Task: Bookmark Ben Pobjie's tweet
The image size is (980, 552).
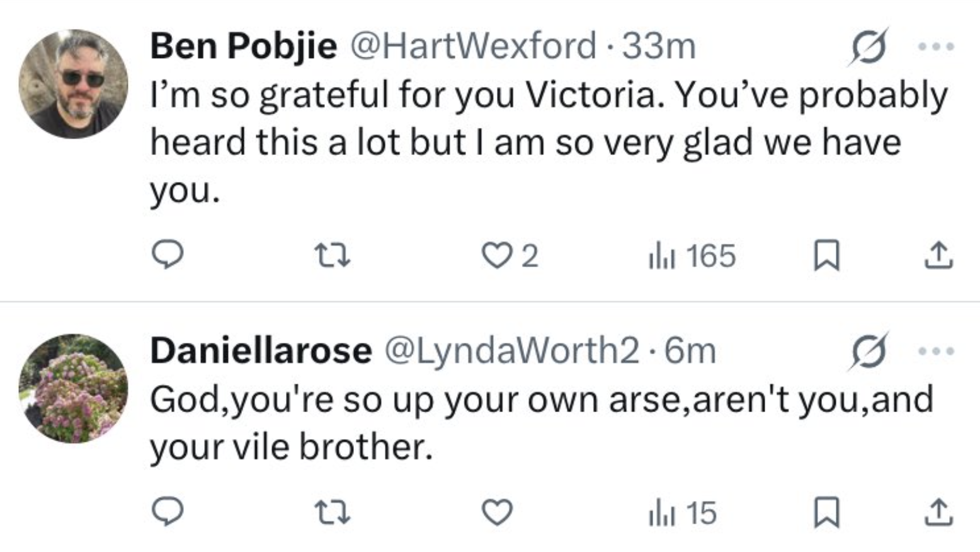Action: (x=826, y=256)
